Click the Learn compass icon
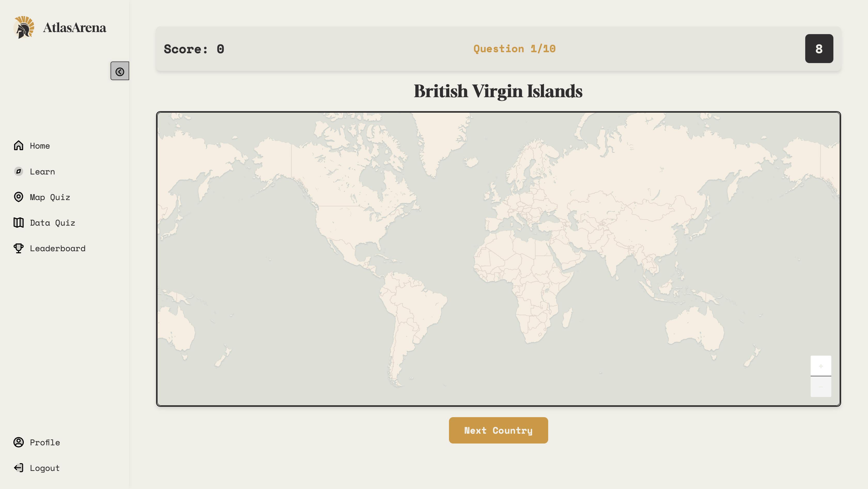868x489 pixels. 19,171
